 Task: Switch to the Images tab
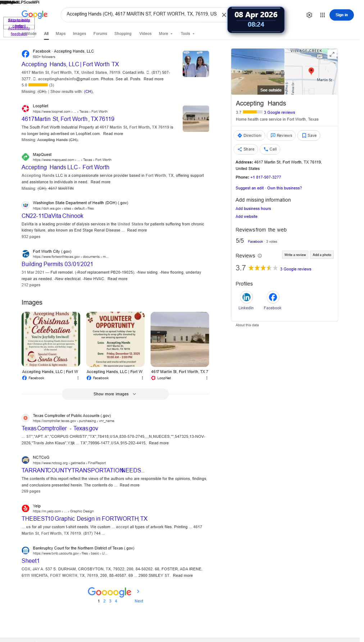click(79, 33)
